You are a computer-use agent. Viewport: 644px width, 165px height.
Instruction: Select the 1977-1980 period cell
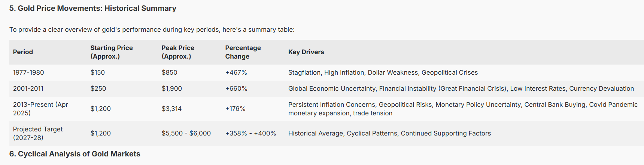tap(28, 72)
